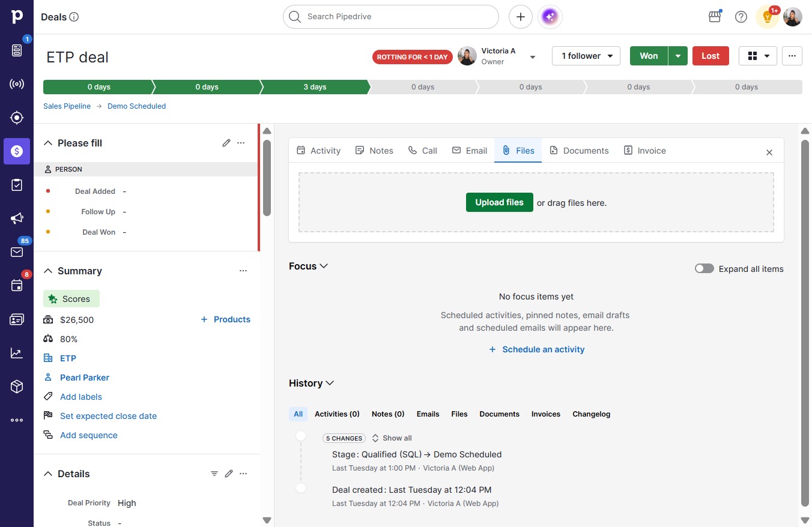
Task: Open the grid view layout dropdown
Action: (x=758, y=56)
